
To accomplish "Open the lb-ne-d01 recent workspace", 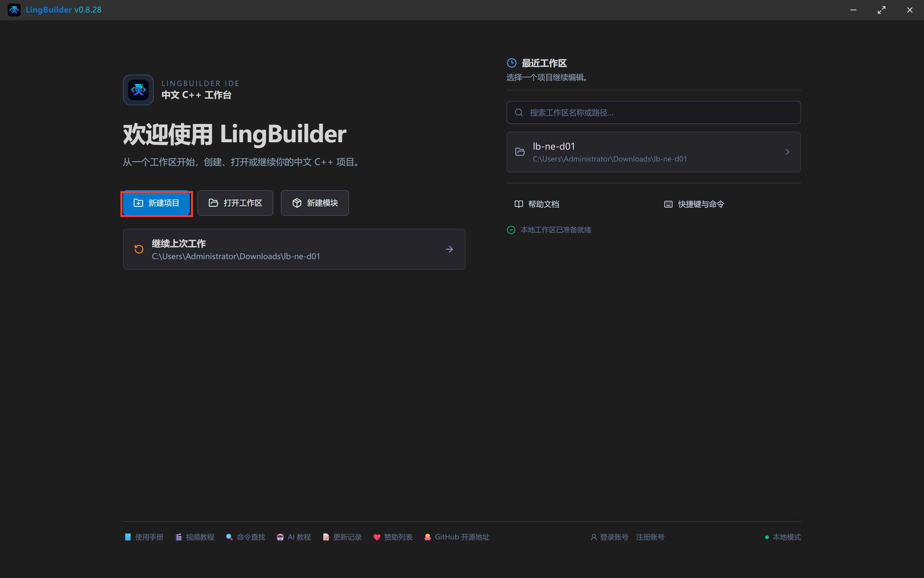I will click(653, 152).
